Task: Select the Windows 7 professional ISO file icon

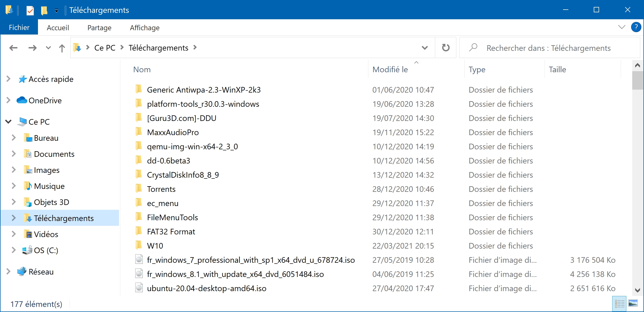Action: coord(139,260)
